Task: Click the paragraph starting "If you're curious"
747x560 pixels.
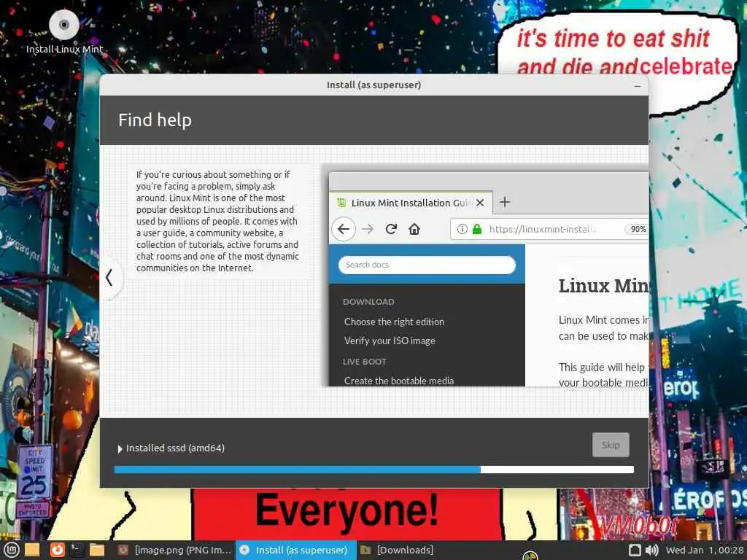Action: (x=217, y=221)
